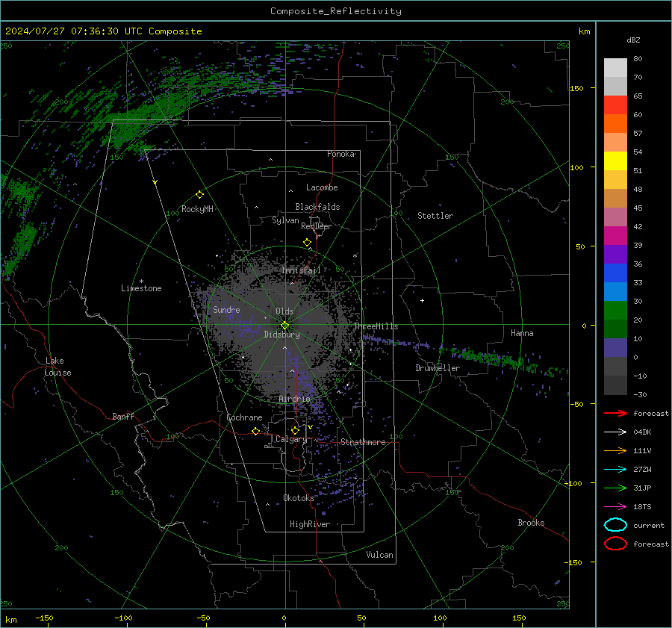Click the Calgary city label
Viewport: 672px width, 628px height.
291,439
